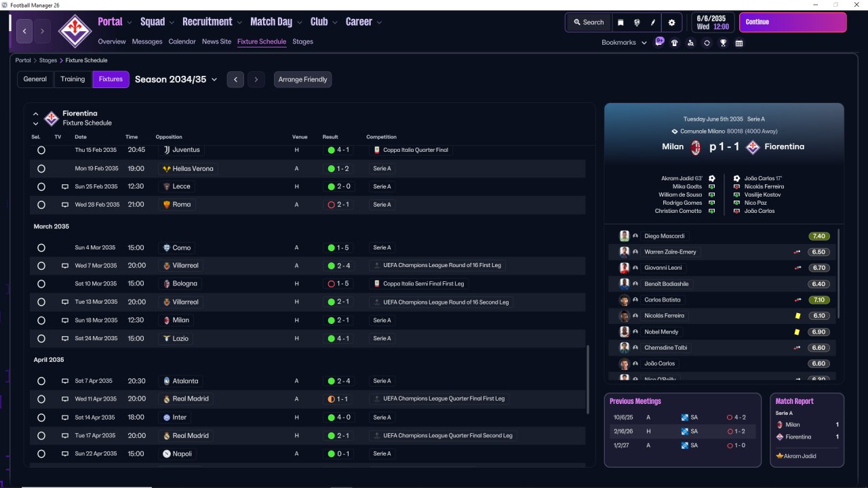Click the calendar grid icon in bookmarks bar

pos(739,43)
